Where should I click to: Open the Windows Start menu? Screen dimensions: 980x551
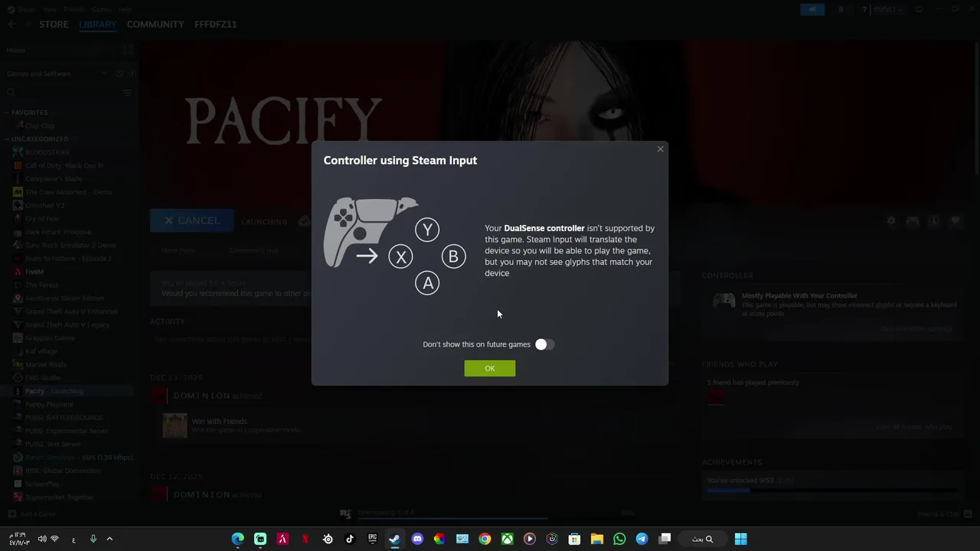coord(740,539)
